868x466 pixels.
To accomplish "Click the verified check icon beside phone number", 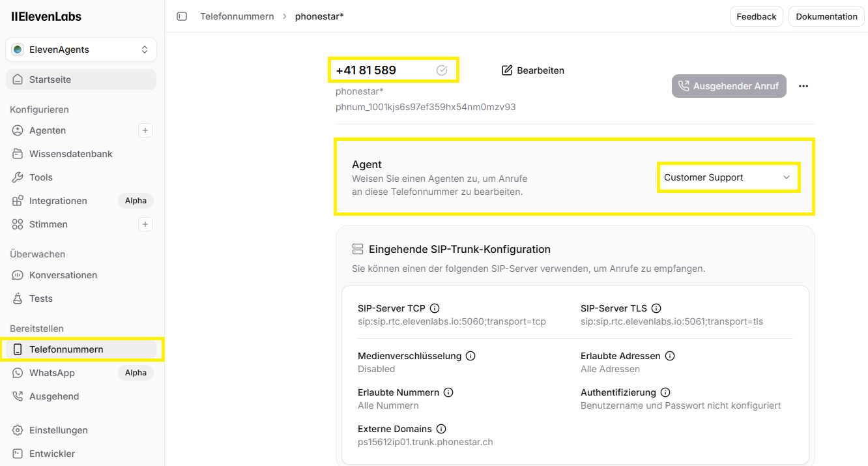I will tap(442, 70).
